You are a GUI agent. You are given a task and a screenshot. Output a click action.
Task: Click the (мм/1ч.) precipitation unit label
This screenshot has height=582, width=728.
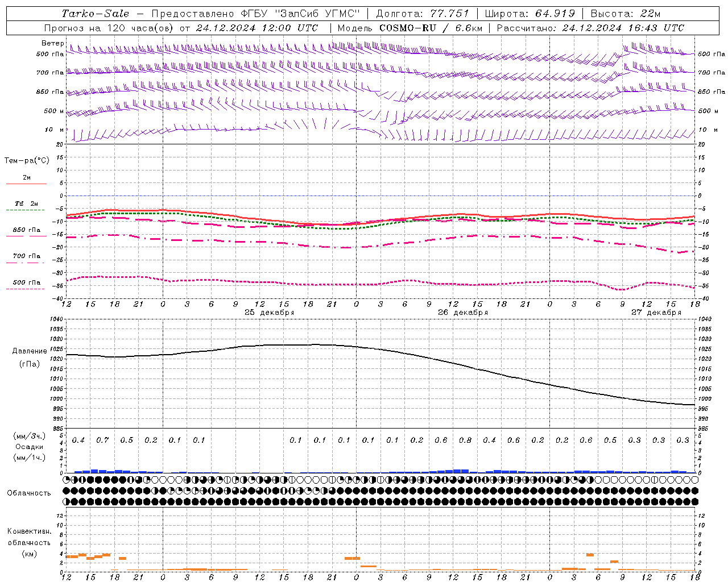click(x=30, y=458)
